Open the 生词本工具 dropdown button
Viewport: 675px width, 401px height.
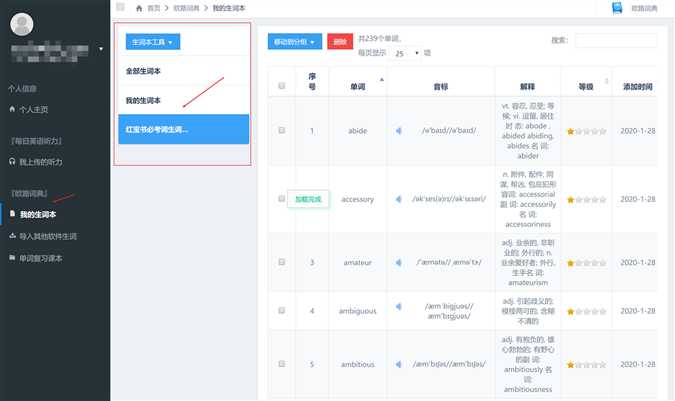click(x=153, y=42)
